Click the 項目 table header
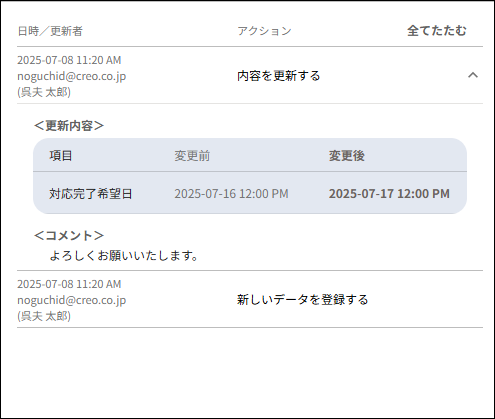 [61, 156]
